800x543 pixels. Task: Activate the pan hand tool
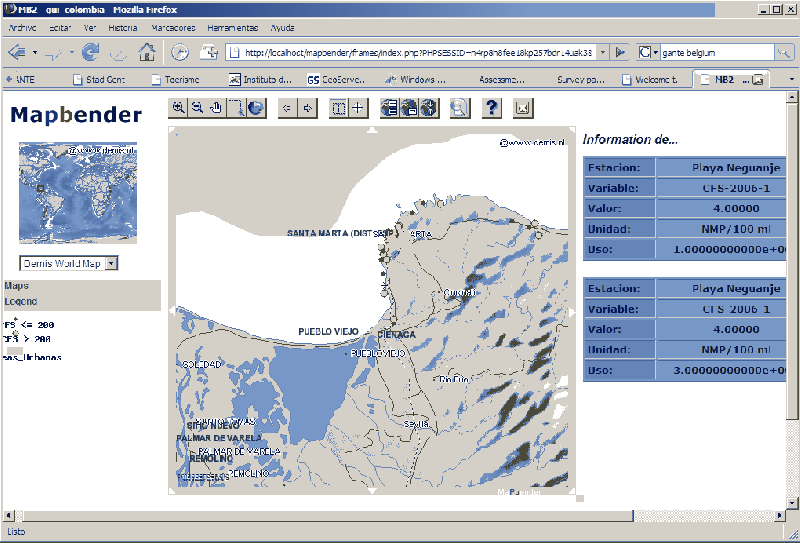pos(215,108)
